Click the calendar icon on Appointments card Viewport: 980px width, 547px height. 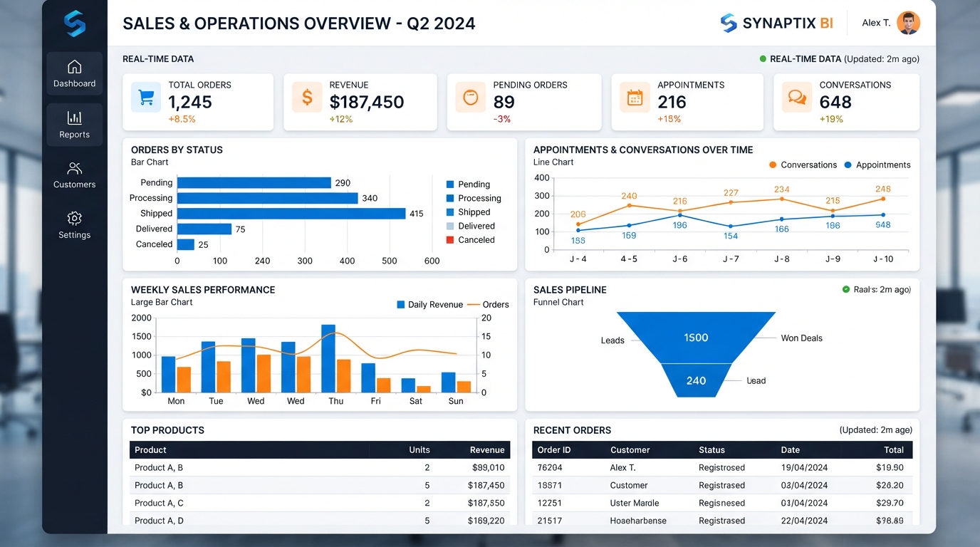635,98
